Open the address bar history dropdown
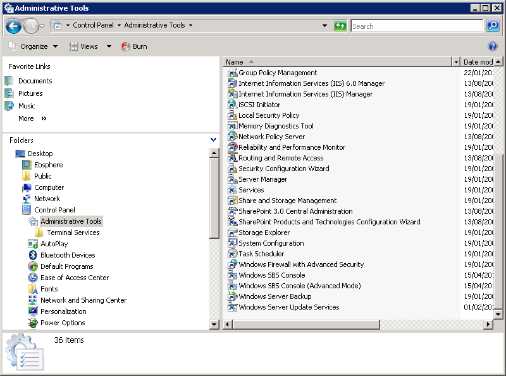506x376 pixels. click(x=324, y=25)
